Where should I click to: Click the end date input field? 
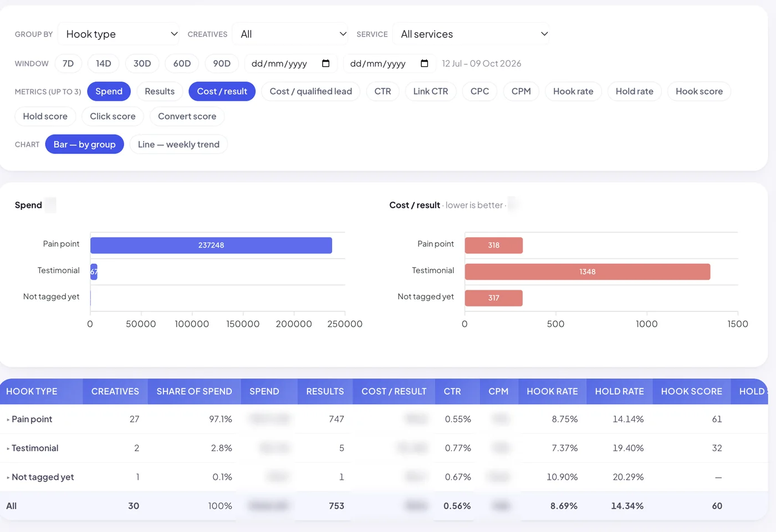[390, 64]
